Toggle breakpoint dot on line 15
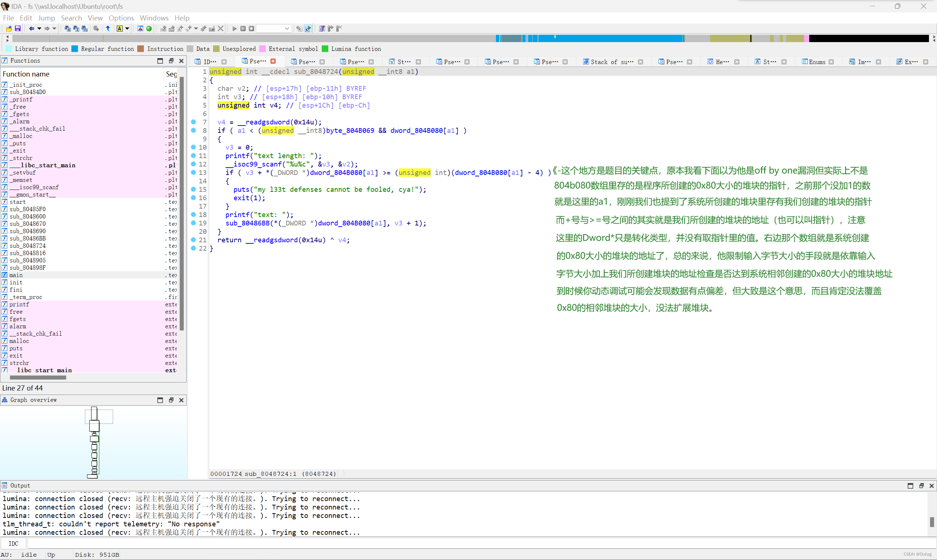Screen dimensions: 937x560 (x=193, y=190)
